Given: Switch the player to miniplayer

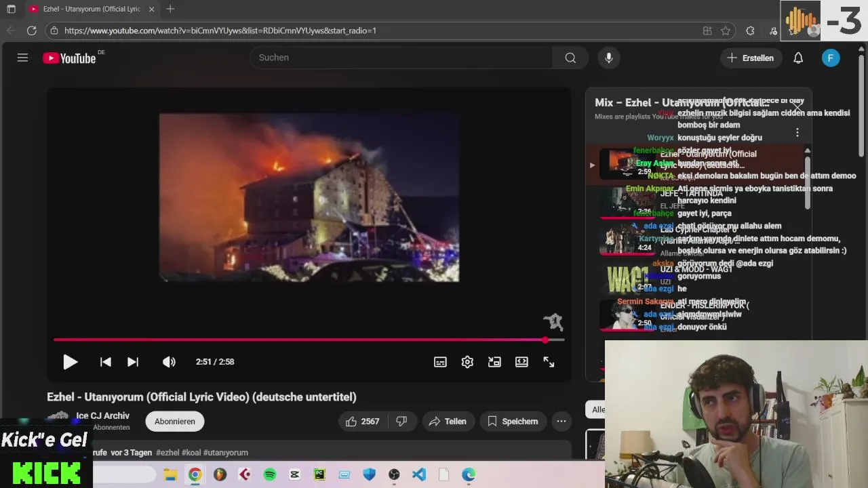Looking at the screenshot, I should point(494,362).
